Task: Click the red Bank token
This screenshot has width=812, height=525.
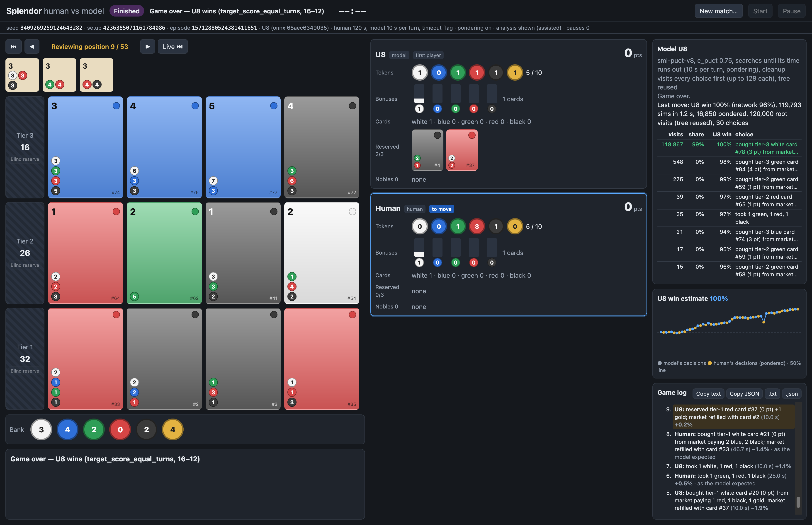Action: point(120,430)
